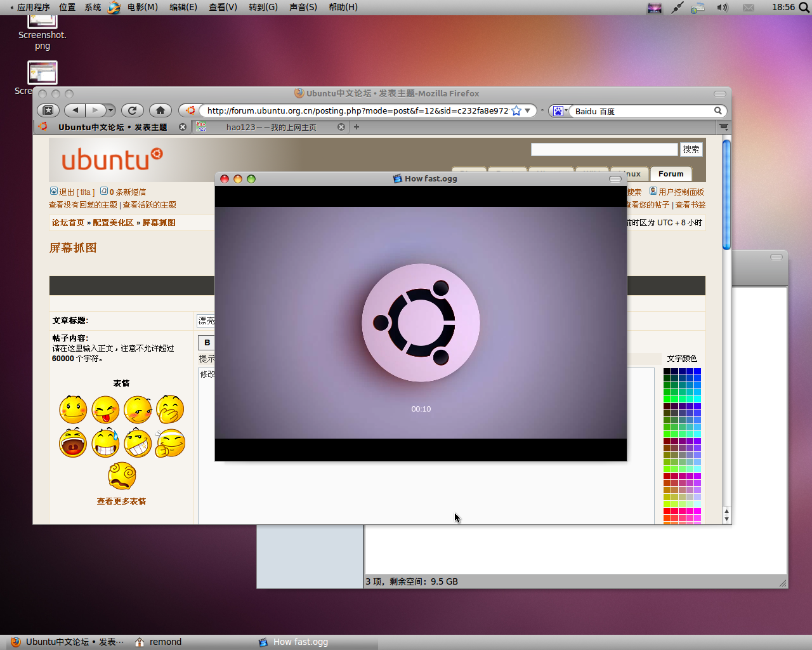Screen dimensions: 812x650
Task: Close the Ubuntu中文论坛 tab
Action: click(x=183, y=127)
